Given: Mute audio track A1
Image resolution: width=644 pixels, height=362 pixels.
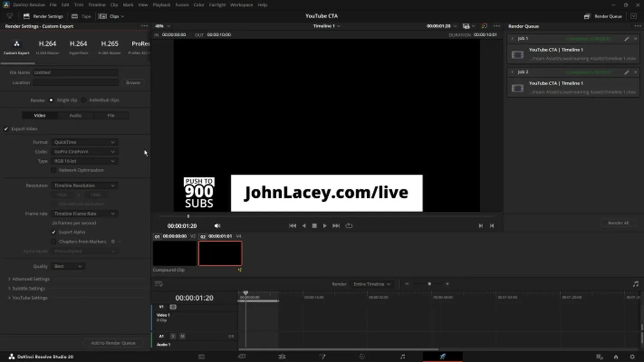Looking at the screenshot, I should coord(183,336).
